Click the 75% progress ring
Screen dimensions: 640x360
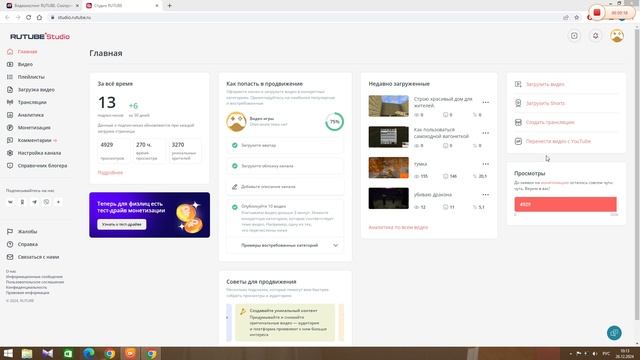click(334, 122)
